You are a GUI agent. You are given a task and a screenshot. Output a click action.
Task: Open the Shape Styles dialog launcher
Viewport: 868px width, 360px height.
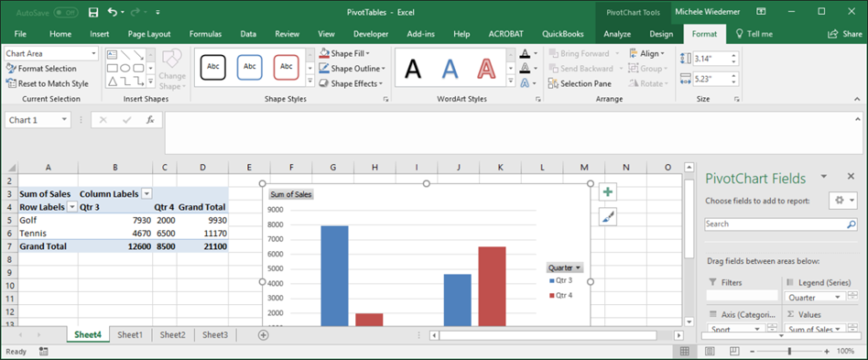point(385,99)
